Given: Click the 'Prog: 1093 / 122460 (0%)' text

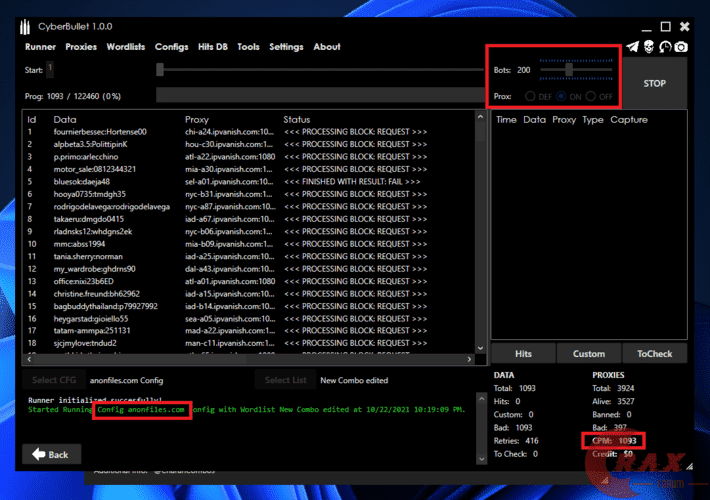Looking at the screenshot, I should click(73, 96).
